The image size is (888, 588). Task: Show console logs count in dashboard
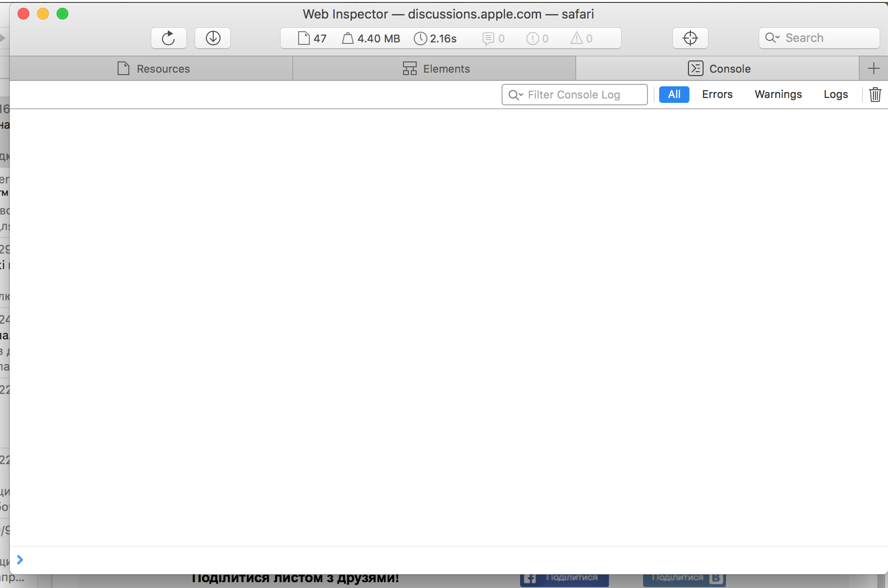pyautogui.click(x=493, y=38)
